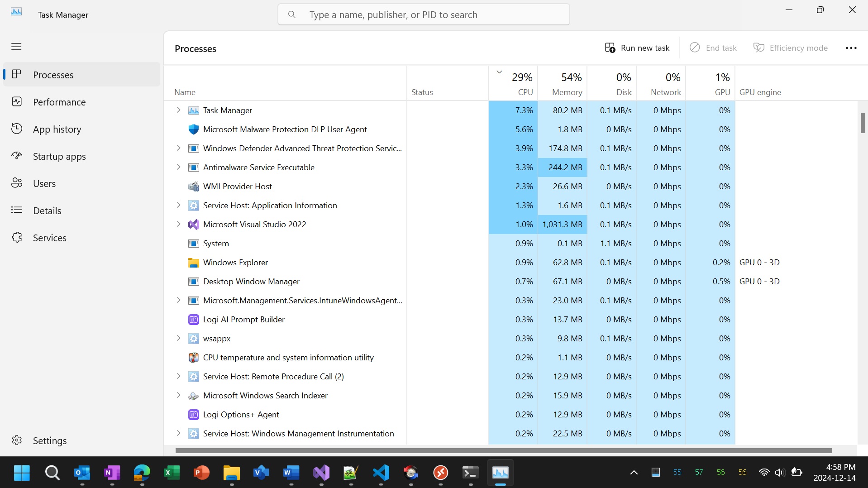Click the vertical scrollbar thumb
Viewport: 868px width, 488px height.
click(863, 123)
